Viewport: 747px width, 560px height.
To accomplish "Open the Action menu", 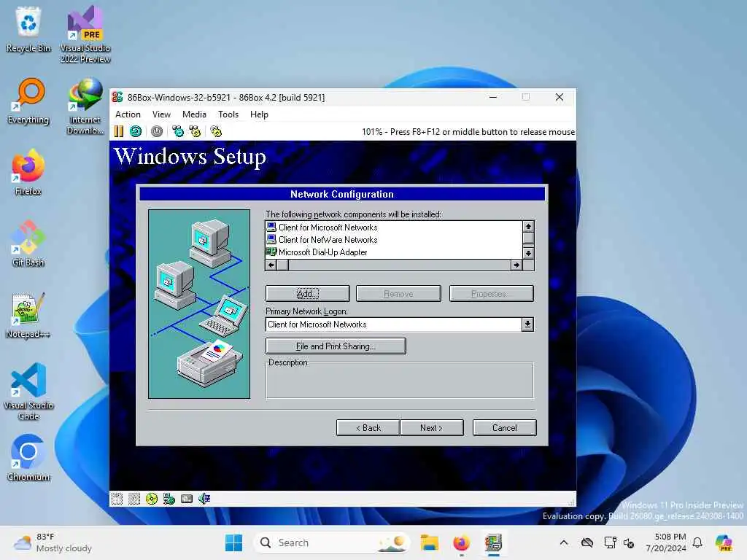I will click(128, 114).
